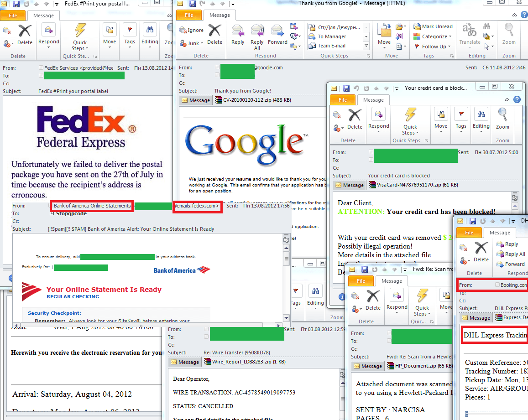This screenshot has width=528, height=420.
Task: Tick checkbox beside Booking.com sender in DHL window
Action: (497, 285)
